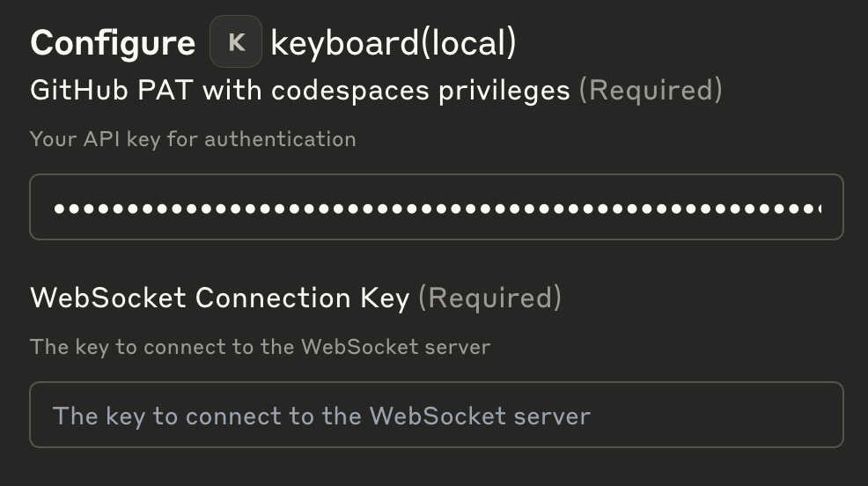Image resolution: width=868 pixels, height=486 pixels.
Task: Click "Your API key for authentication" hint
Action: tap(193, 139)
